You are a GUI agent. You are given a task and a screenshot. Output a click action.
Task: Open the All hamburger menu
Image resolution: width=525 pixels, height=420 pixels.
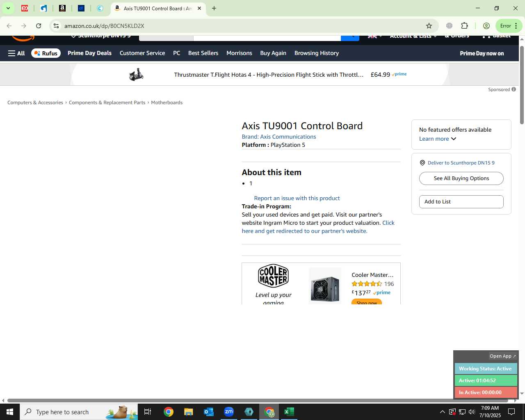click(16, 53)
